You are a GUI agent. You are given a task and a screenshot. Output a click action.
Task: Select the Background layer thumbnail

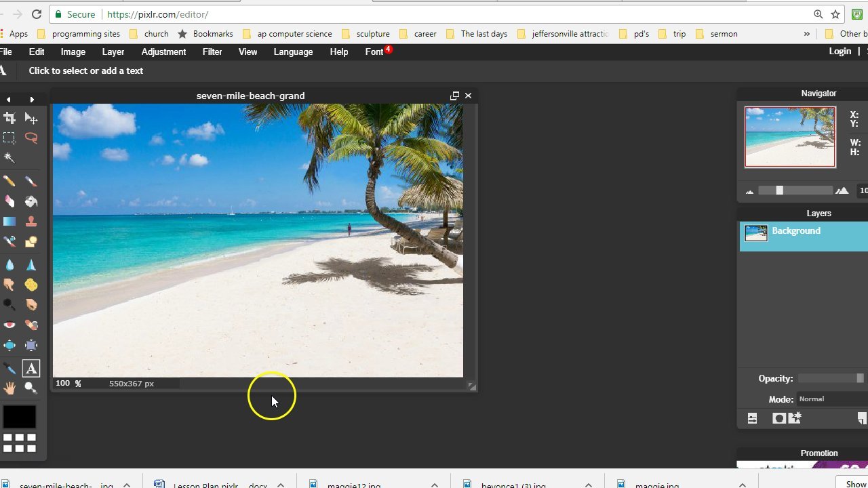click(756, 233)
